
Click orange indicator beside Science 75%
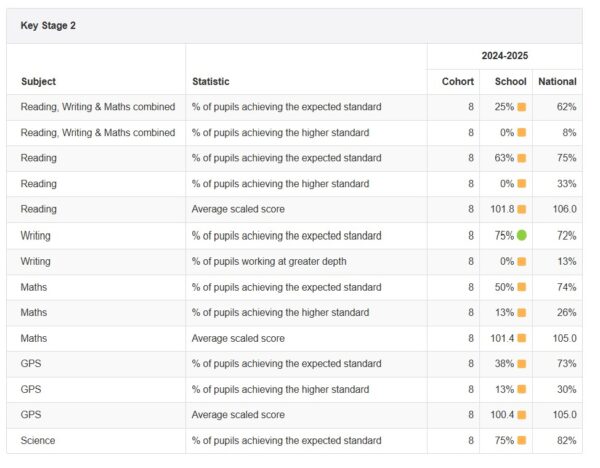(522, 441)
